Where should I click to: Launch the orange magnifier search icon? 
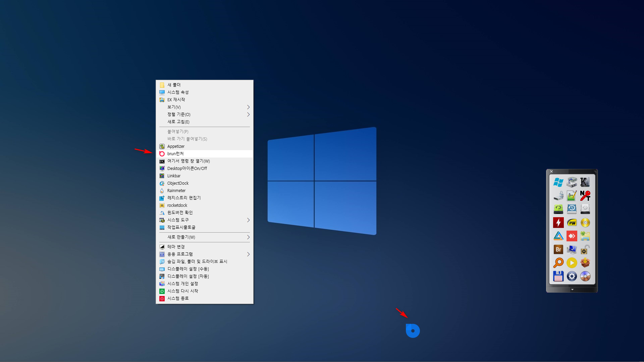(558, 263)
